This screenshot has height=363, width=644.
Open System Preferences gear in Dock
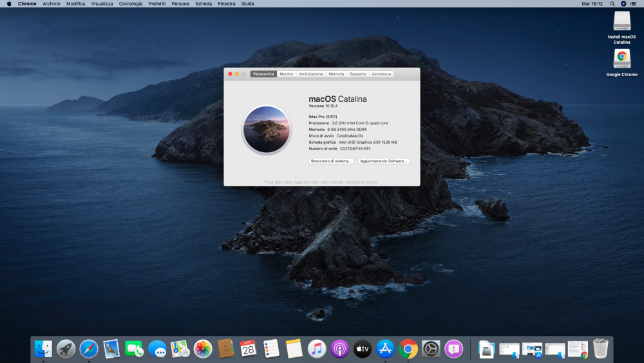431,349
